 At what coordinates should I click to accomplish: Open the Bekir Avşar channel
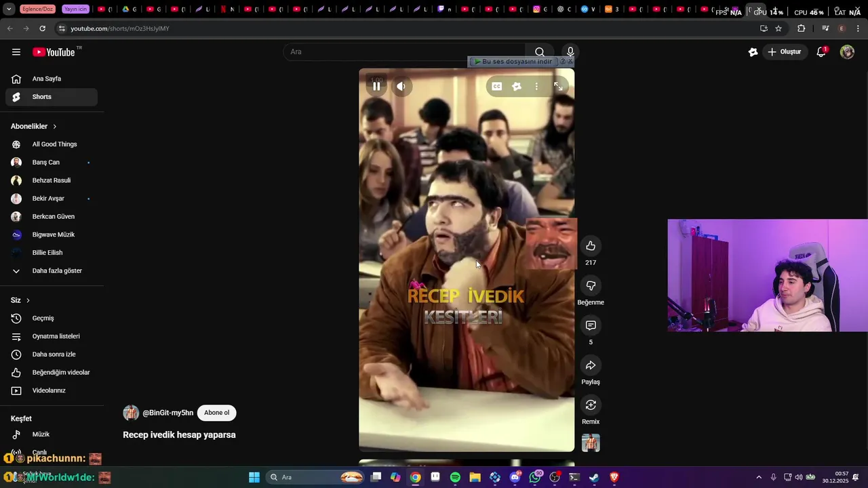(52, 199)
